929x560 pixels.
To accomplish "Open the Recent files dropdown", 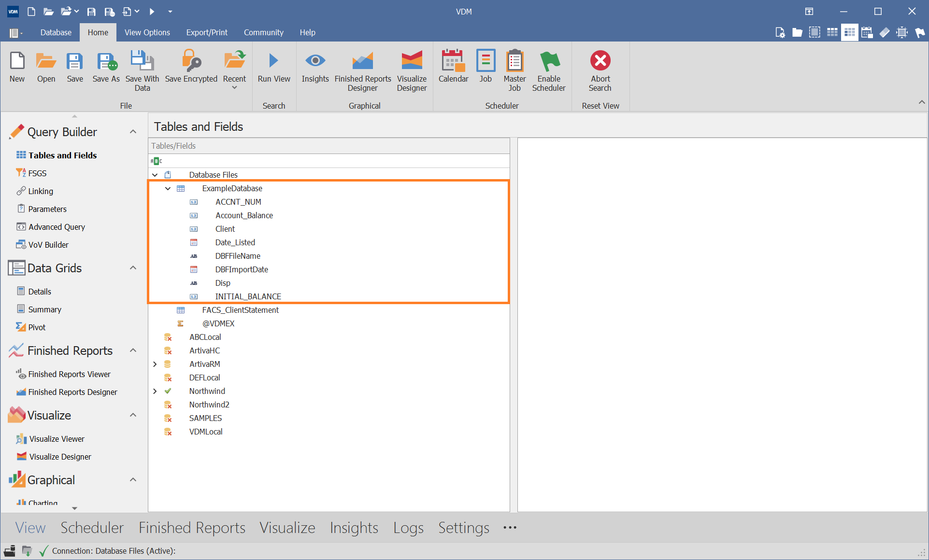I will click(234, 71).
